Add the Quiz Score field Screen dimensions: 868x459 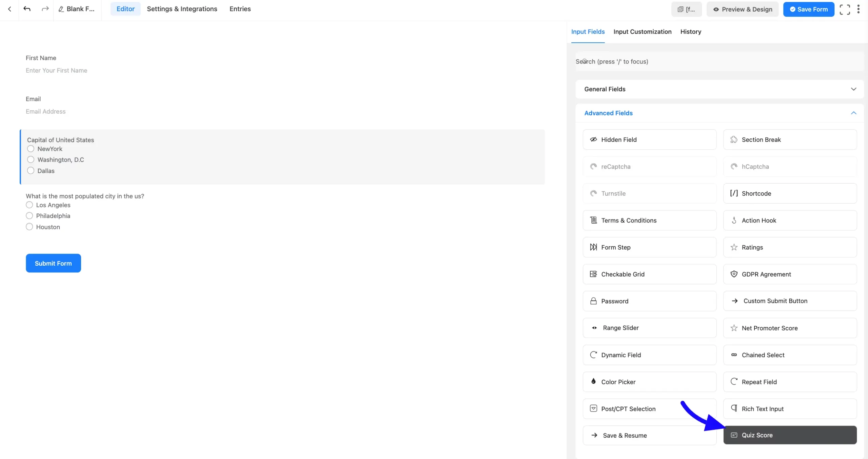click(790, 435)
